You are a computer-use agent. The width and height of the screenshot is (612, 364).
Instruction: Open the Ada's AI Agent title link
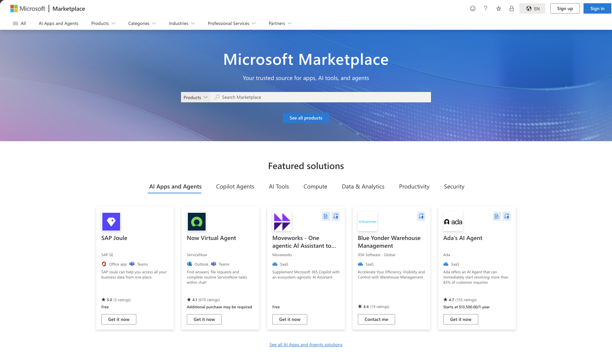[x=463, y=238]
